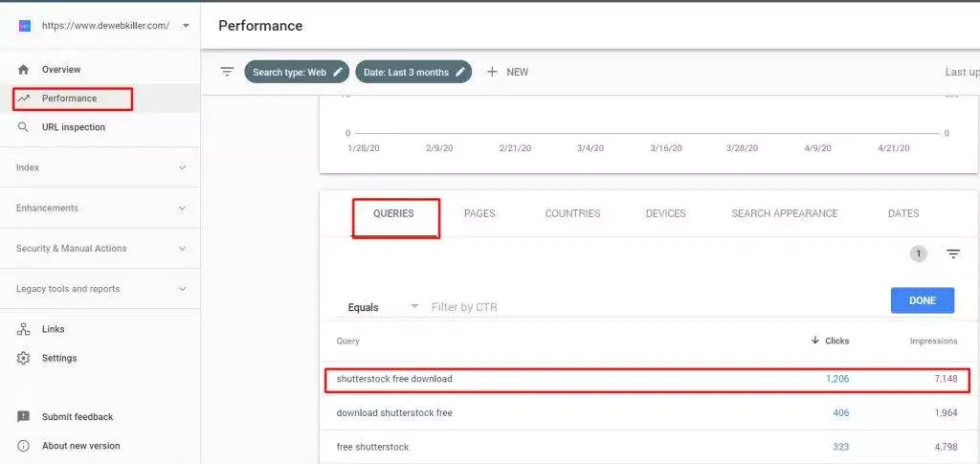Screen dimensions: 980x464
Task: Click the active filter count badge
Action: 918,254
